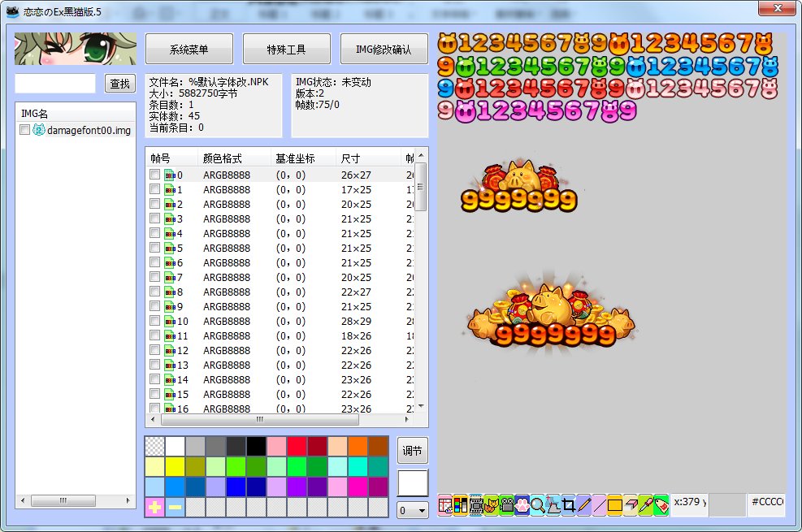
Task: Check the box for frame 8
Action: click(x=154, y=292)
